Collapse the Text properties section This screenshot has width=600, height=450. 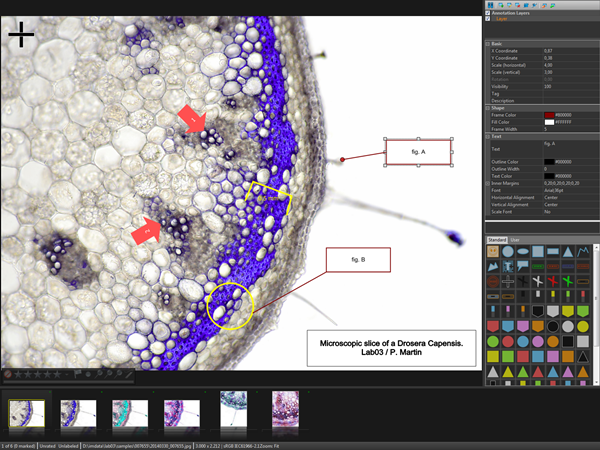coord(488,136)
